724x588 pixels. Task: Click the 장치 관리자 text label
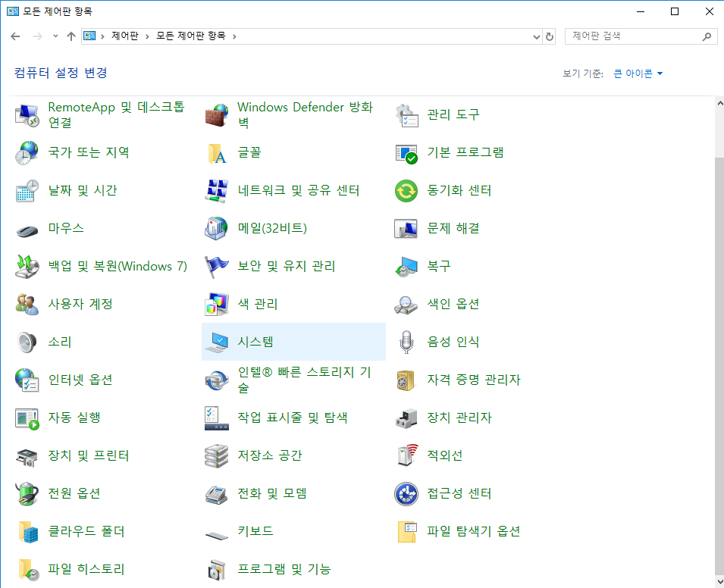click(459, 418)
